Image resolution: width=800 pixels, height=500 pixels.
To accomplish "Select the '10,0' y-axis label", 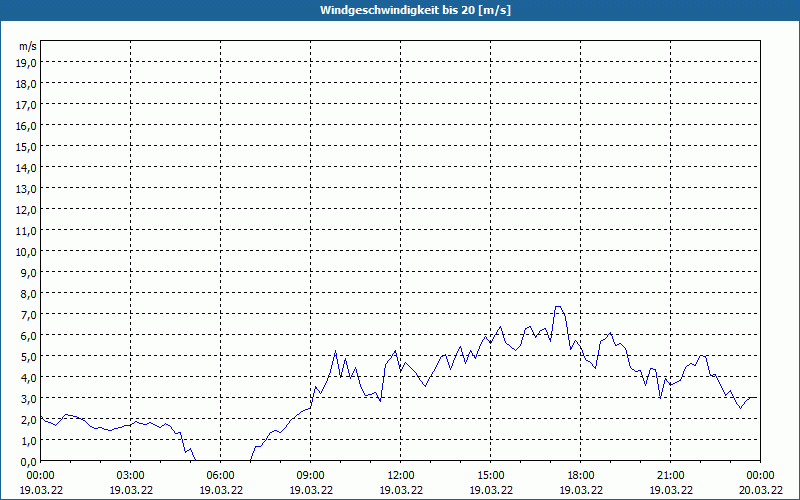I will pos(26,252).
